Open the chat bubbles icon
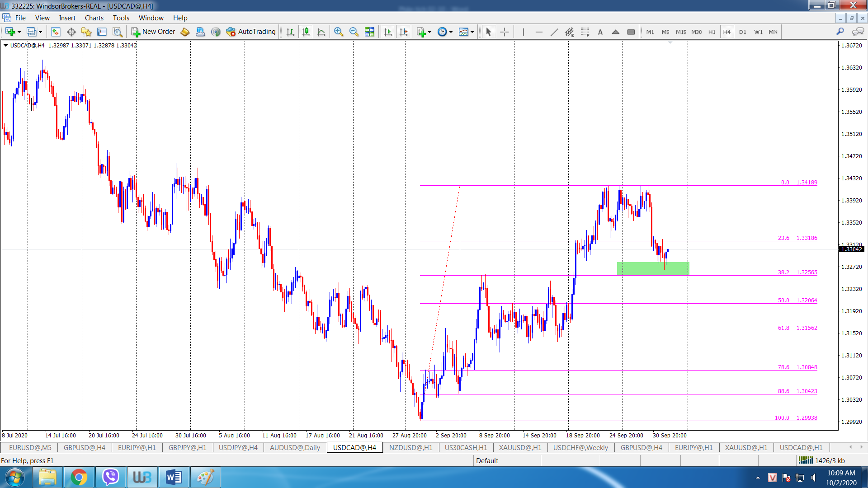This screenshot has width=868, height=488. point(858,32)
